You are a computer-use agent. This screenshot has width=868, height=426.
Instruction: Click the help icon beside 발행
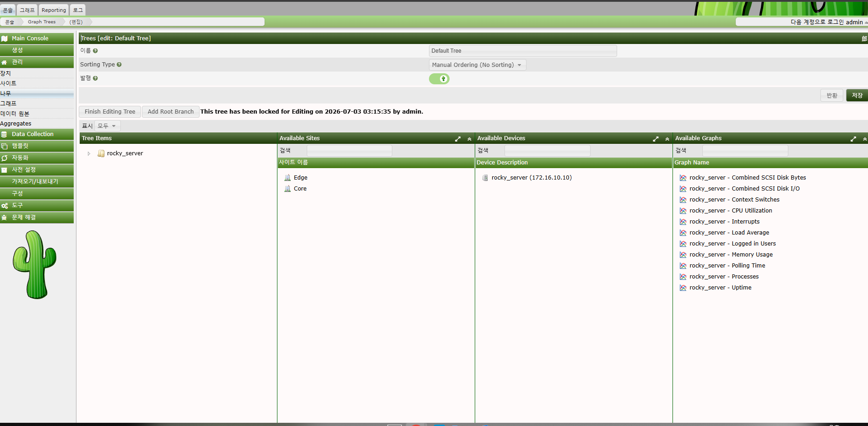click(95, 78)
